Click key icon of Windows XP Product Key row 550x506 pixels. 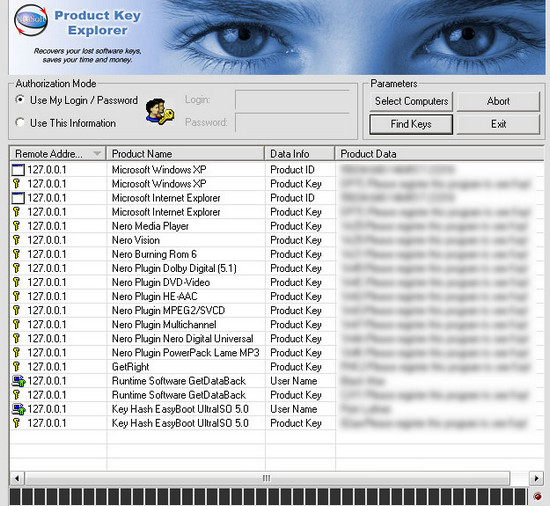point(16,184)
